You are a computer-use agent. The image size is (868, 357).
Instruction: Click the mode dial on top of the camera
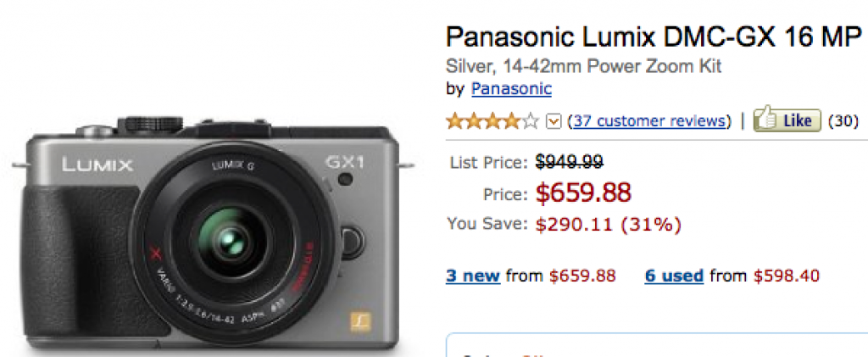point(150,124)
